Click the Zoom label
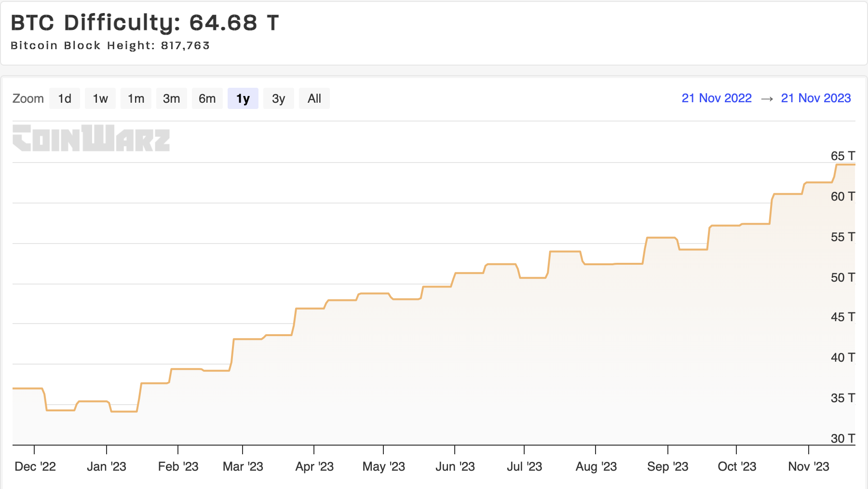Screen dimensions: 868x489 click(x=28, y=98)
